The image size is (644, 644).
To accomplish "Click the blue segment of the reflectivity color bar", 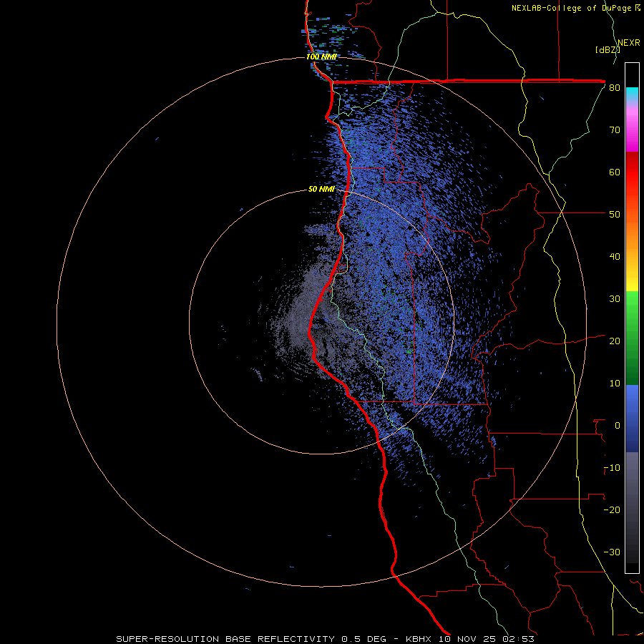I will coord(632,419).
